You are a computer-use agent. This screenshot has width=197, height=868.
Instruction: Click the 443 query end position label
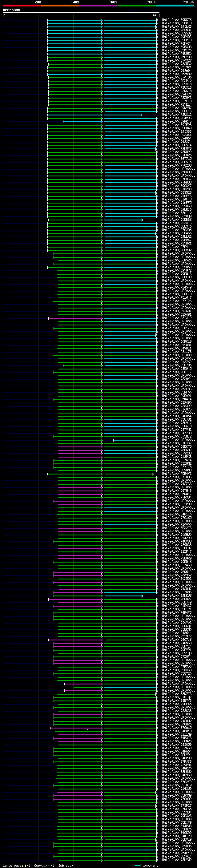coord(155,15)
